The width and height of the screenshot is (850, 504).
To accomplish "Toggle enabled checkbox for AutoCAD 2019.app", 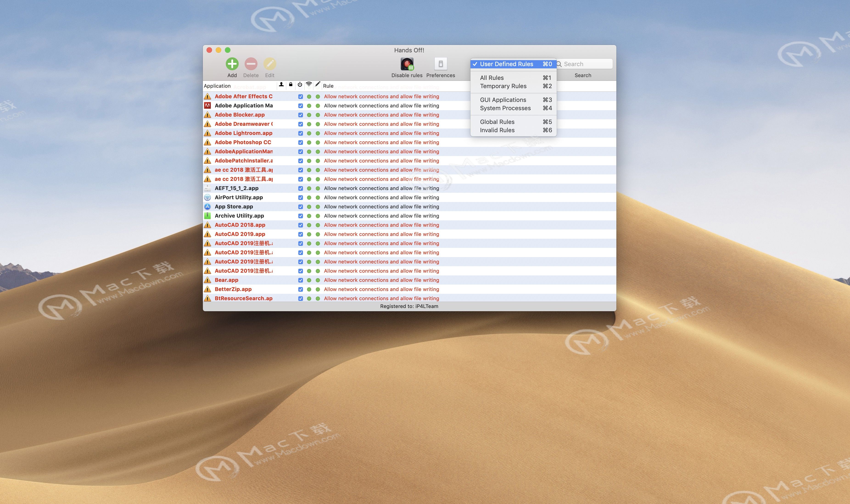I will [301, 234].
